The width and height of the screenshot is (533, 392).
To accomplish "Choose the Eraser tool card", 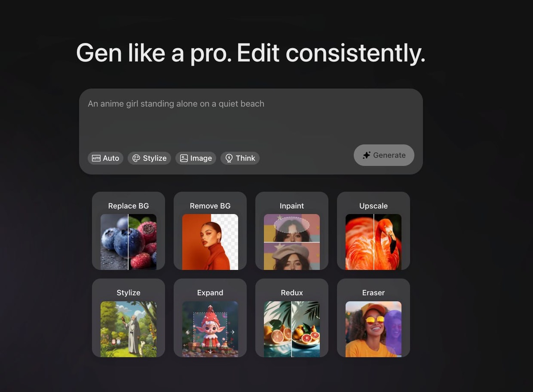I will [x=374, y=318].
